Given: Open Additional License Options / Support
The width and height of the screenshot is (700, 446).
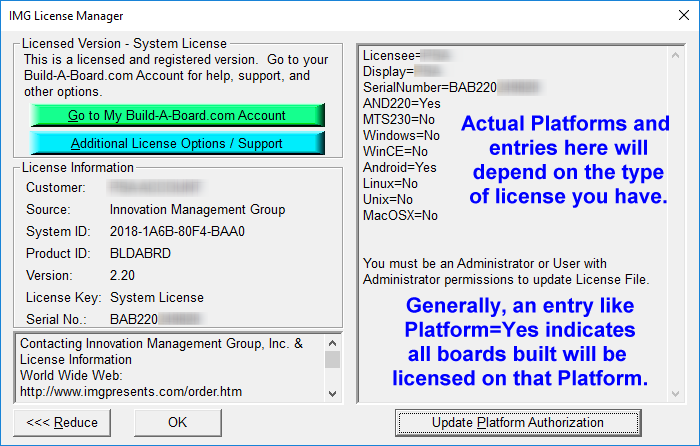Looking at the screenshot, I should click(x=177, y=143).
